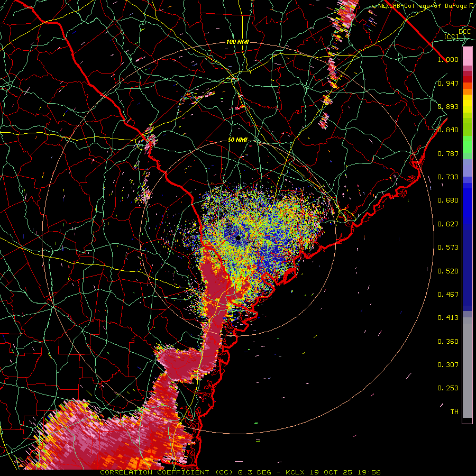Click the Correlation Coefficient KCLX caption
The width and height of the screenshot is (476, 476).
[x=240, y=472]
